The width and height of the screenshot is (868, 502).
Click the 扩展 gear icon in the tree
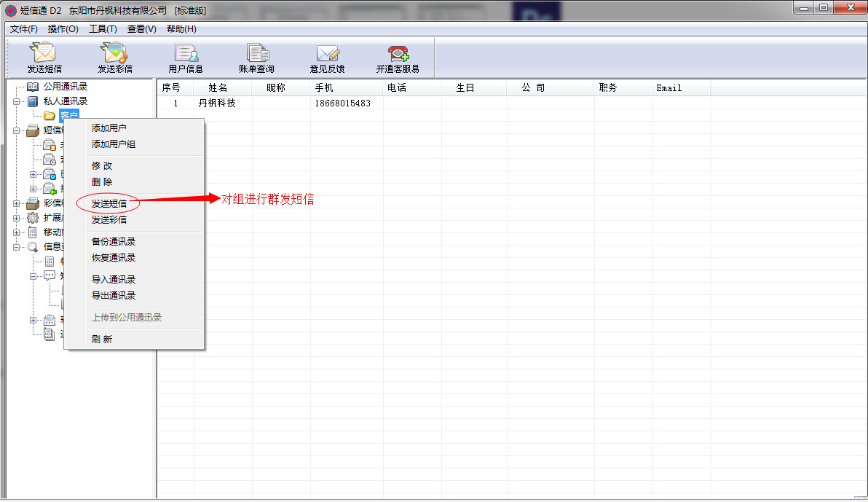(x=33, y=218)
